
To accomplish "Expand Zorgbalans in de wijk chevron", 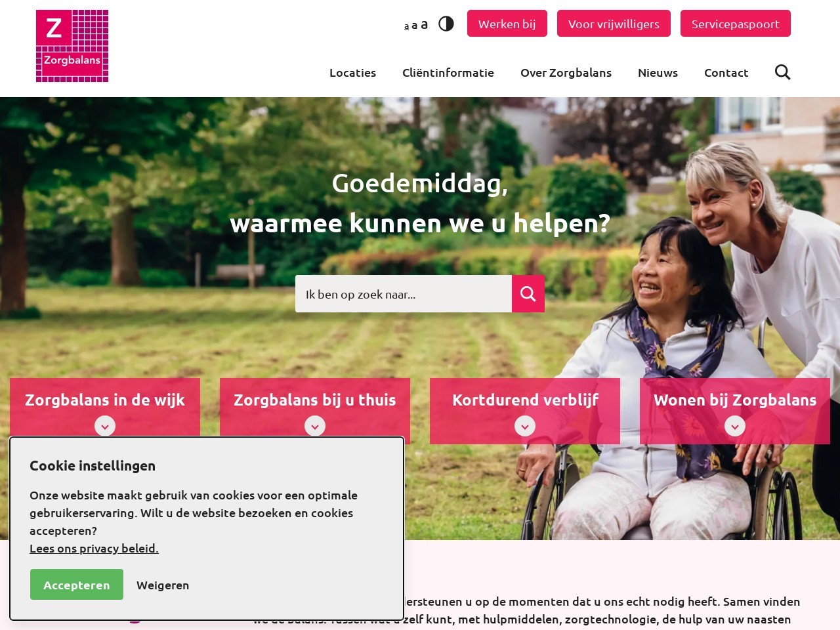I will (x=105, y=426).
